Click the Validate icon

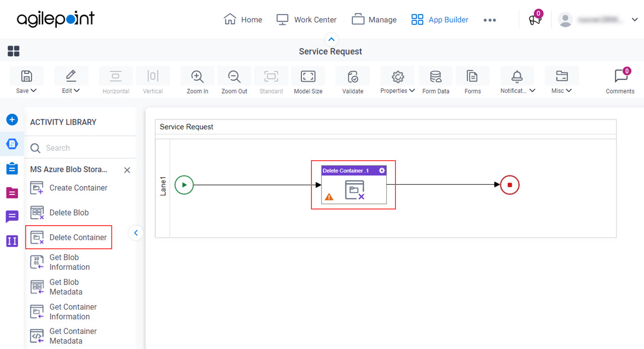(353, 76)
